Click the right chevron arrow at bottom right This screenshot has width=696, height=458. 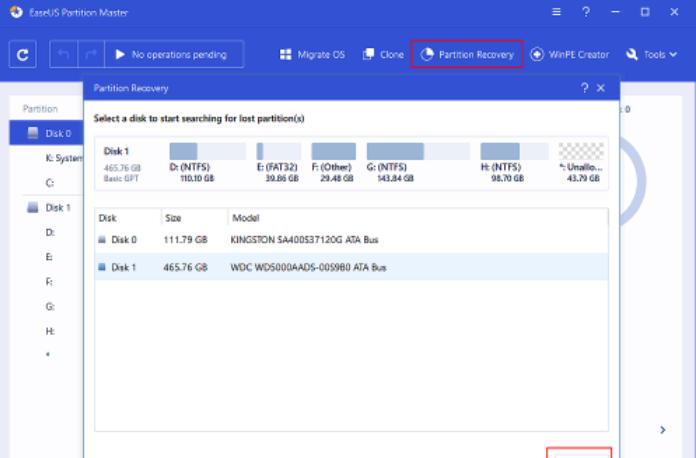[x=663, y=430]
